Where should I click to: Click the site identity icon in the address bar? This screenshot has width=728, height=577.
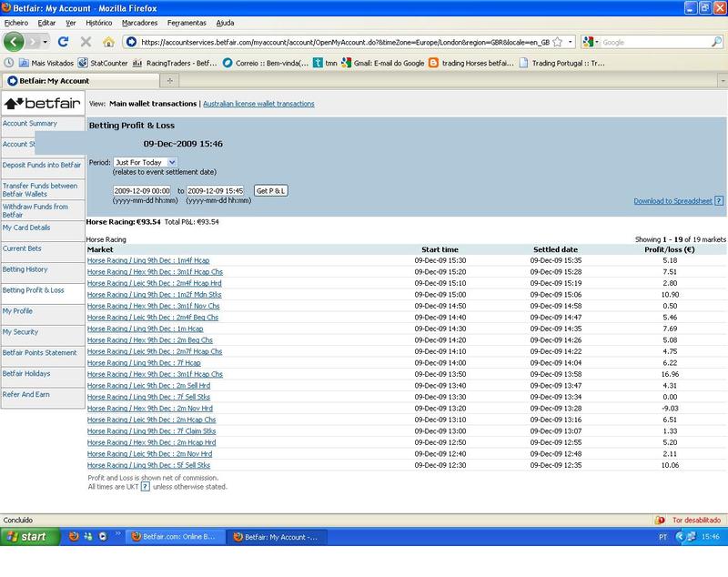(x=131, y=42)
